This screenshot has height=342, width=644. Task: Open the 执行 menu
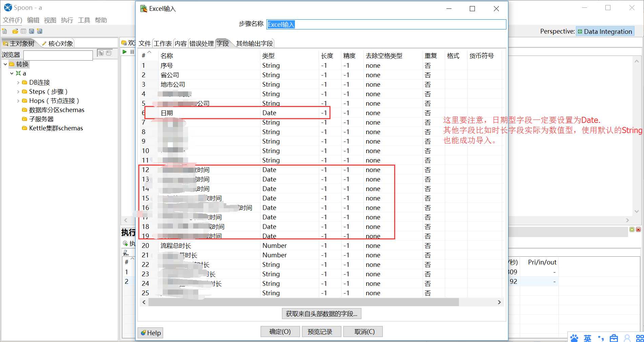click(67, 20)
